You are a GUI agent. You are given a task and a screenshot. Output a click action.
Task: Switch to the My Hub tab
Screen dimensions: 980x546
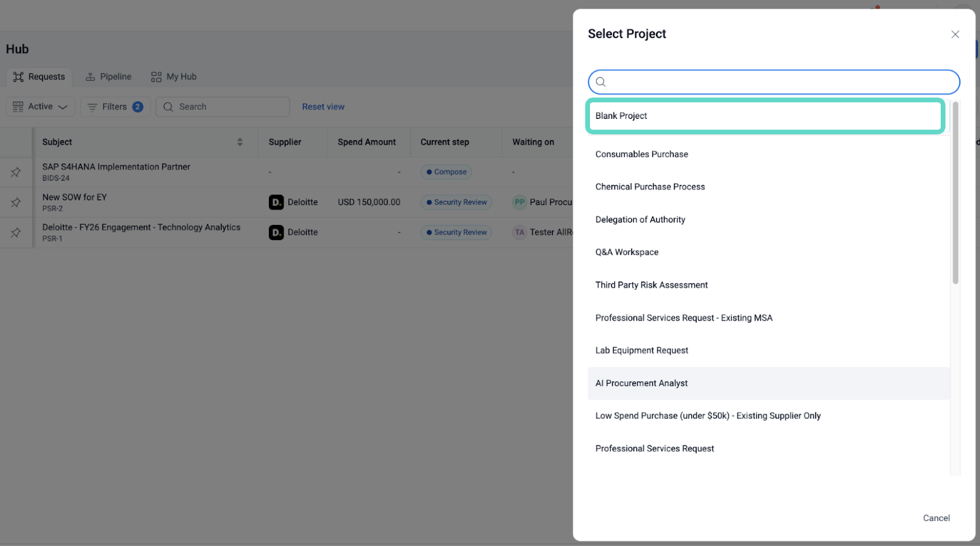point(174,77)
